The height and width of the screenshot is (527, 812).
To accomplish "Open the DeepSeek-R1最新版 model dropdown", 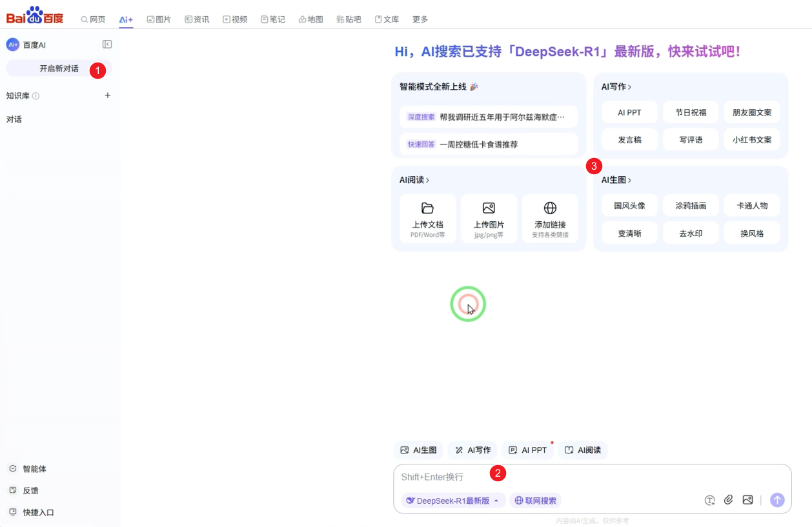I will point(453,501).
